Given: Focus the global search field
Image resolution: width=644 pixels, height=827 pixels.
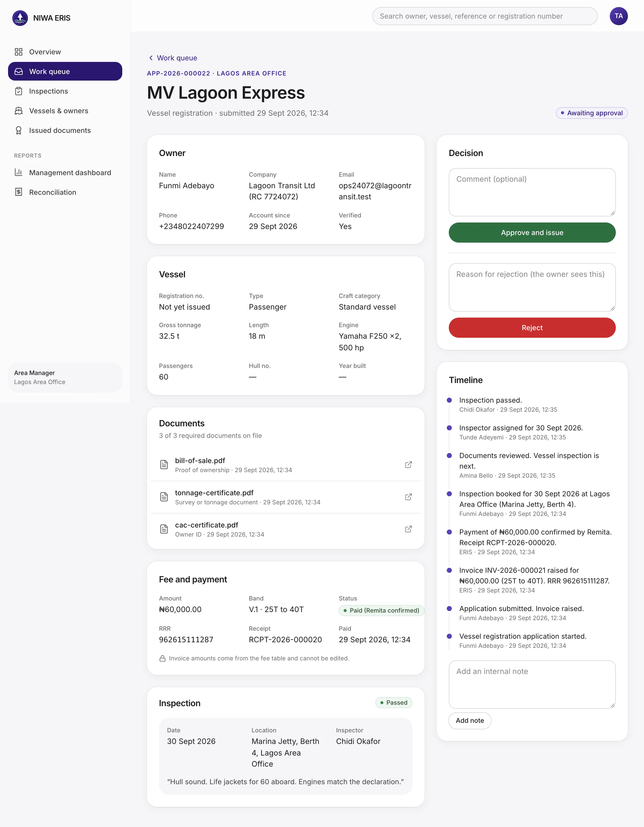Looking at the screenshot, I should (485, 16).
